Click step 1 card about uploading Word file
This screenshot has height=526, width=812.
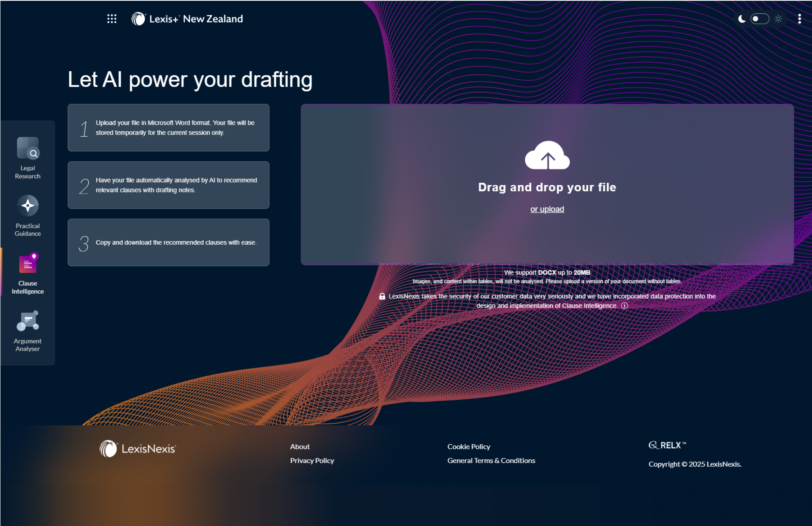coord(169,128)
